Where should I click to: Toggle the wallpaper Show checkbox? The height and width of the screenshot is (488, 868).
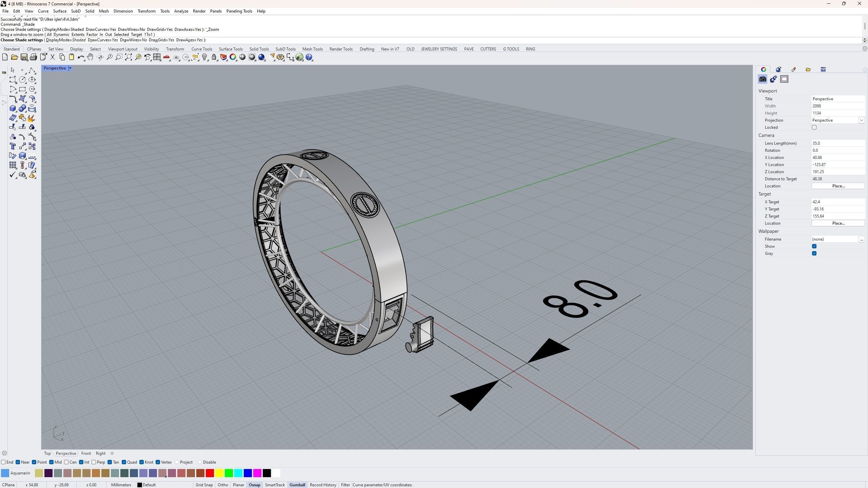(x=814, y=246)
